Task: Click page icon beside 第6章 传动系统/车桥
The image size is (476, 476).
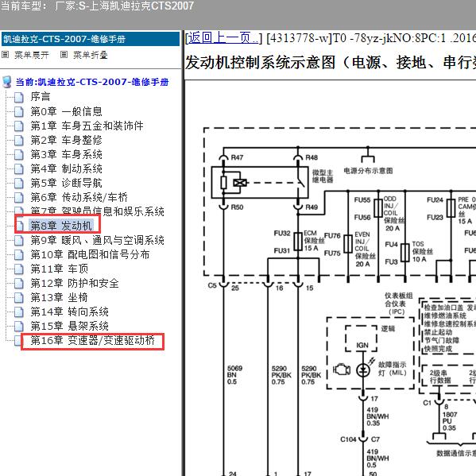Action: coord(19,198)
